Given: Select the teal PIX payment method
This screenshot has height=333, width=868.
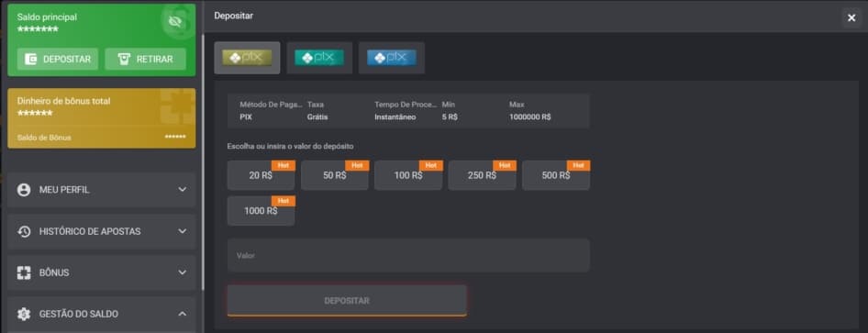Looking at the screenshot, I should coord(319,58).
